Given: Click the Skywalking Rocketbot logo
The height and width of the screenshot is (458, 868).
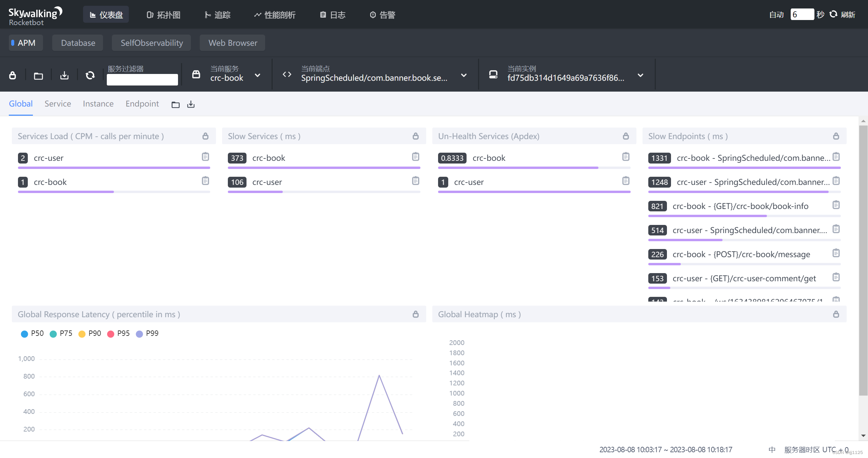Looking at the screenshot, I should (x=35, y=16).
